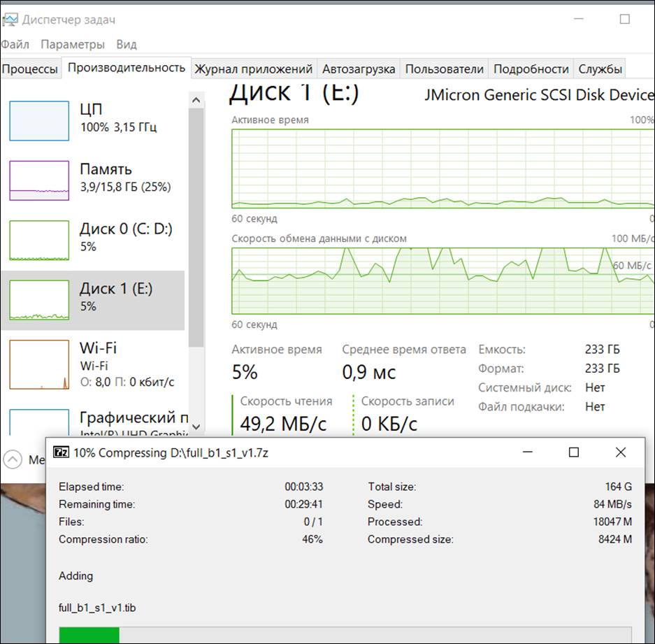Collapse details with the round chevron button
This screenshot has width=655, height=644.
coord(13,459)
